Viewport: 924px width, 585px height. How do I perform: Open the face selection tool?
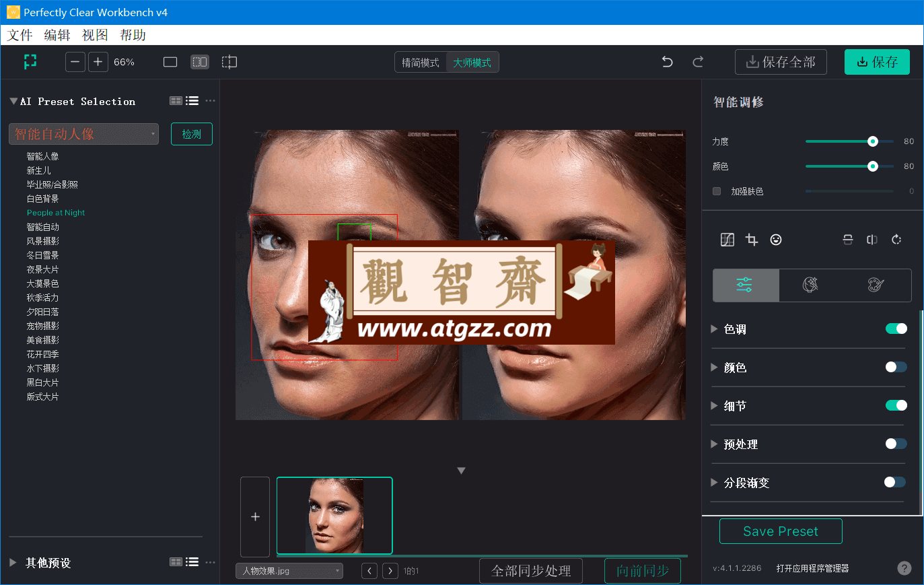coord(776,240)
